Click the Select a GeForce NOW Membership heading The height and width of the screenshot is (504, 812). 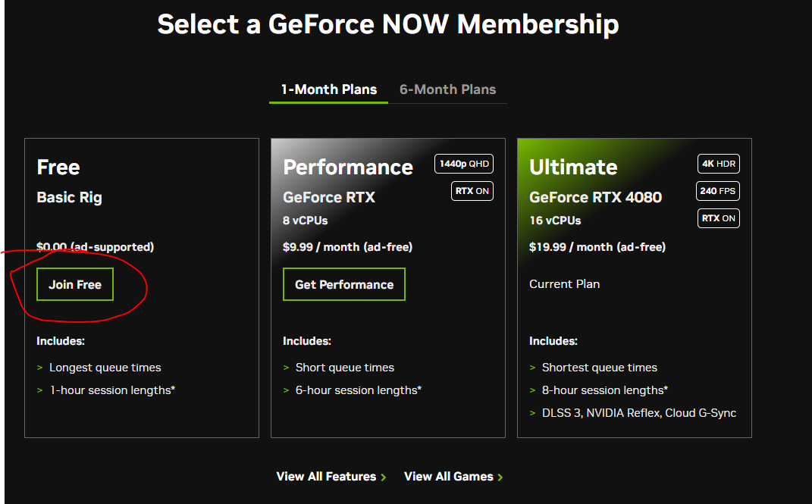point(387,24)
